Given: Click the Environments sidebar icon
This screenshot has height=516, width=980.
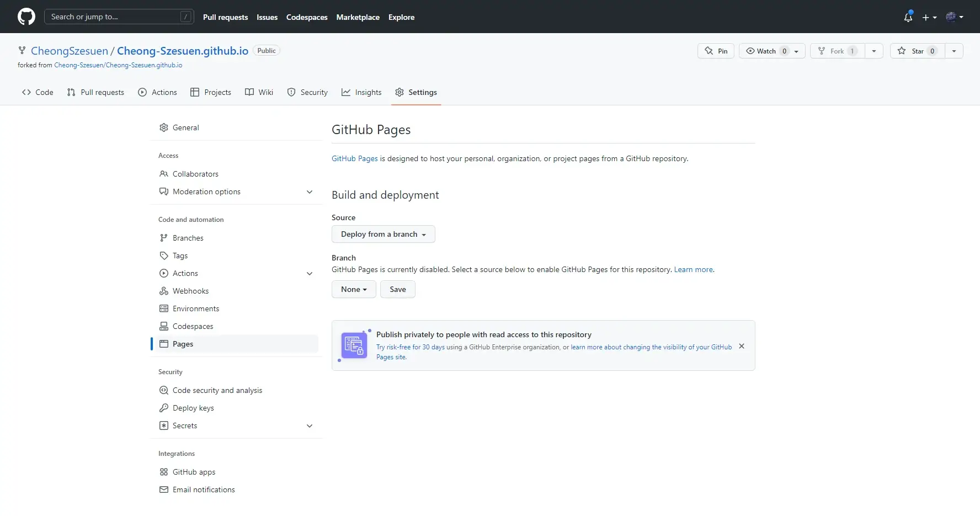Looking at the screenshot, I should (x=164, y=308).
